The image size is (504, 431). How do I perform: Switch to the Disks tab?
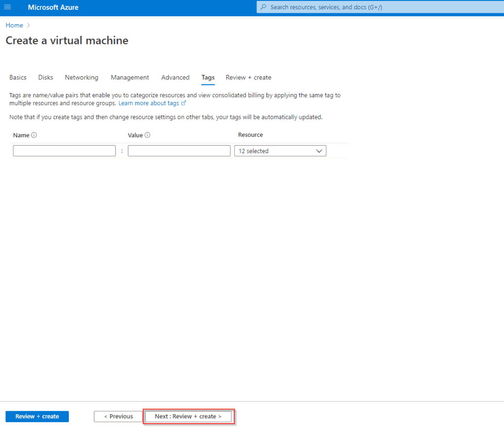tap(45, 77)
